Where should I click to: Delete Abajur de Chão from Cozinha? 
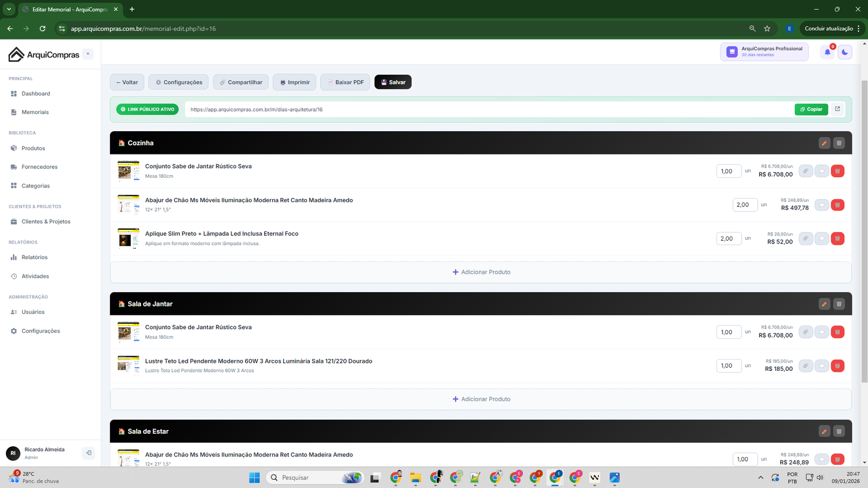[837, 205]
